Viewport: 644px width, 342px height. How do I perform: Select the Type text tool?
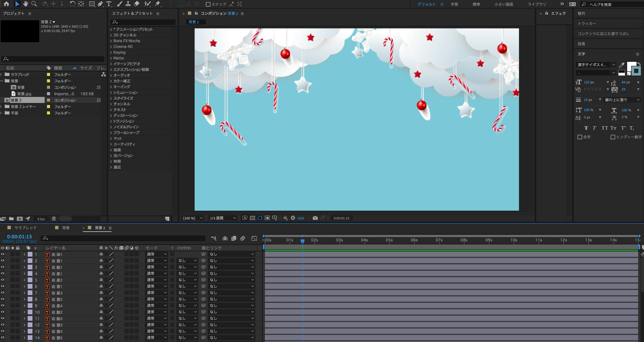[x=109, y=4]
